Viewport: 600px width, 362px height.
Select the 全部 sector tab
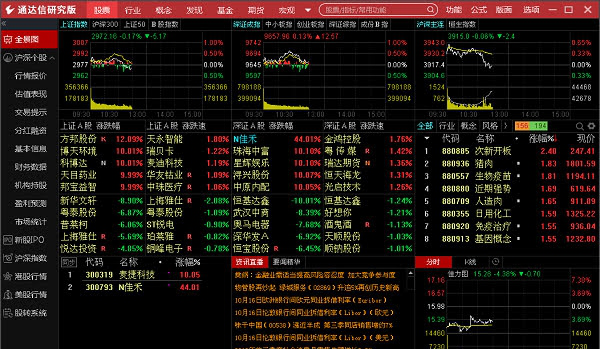pyautogui.click(x=425, y=126)
